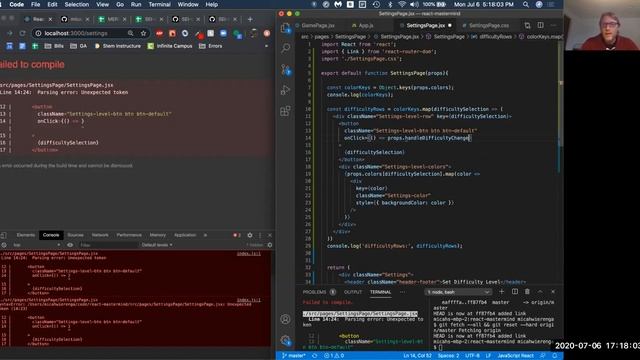Open DevTools more options menu
The width and height of the screenshot is (640, 360).
pyautogui.click(x=260, y=235)
